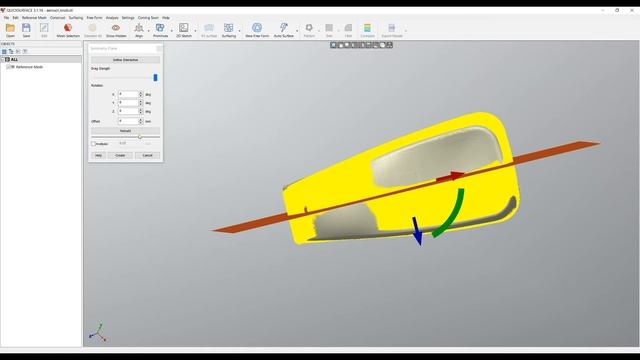Viewport: 640px width, 360px height.
Task: Click the Drag Strength slider handle
Action: coord(155,78)
